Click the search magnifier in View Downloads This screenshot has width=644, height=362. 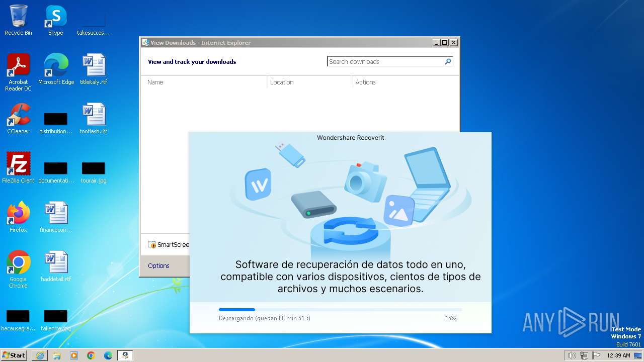(x=448, y=61)
